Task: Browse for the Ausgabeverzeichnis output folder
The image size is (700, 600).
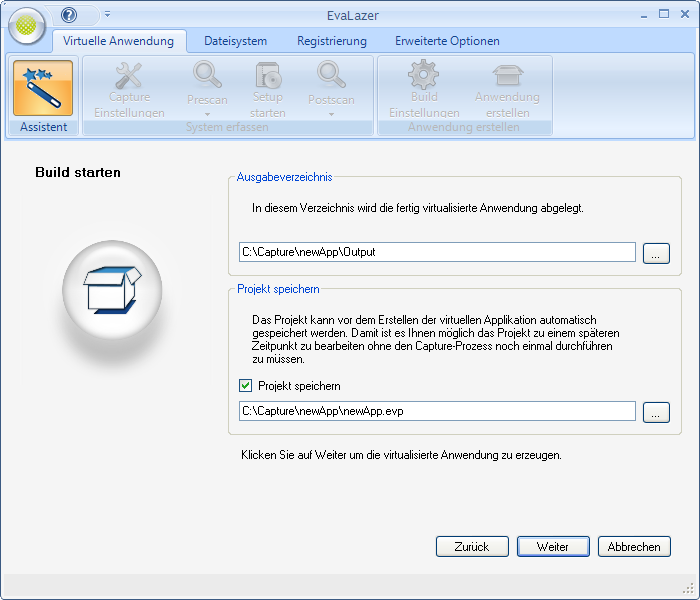Action: [x=656, y=252]
